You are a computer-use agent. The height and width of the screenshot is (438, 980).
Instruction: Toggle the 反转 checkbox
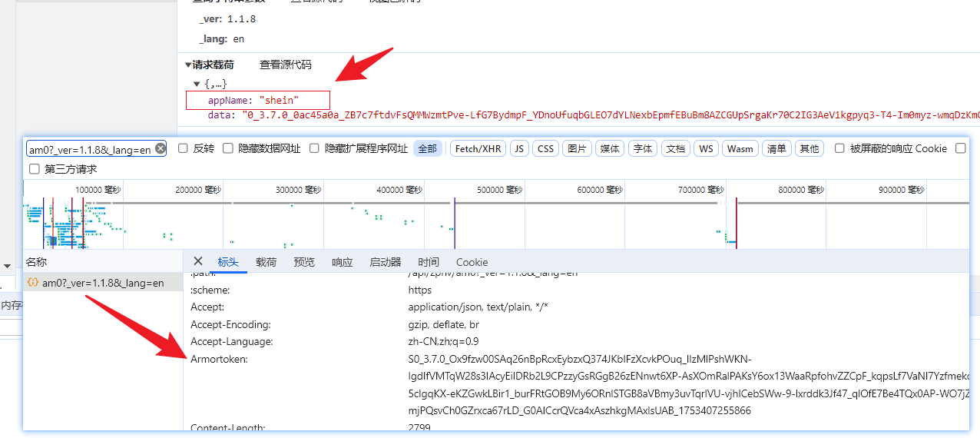point(183,148)
